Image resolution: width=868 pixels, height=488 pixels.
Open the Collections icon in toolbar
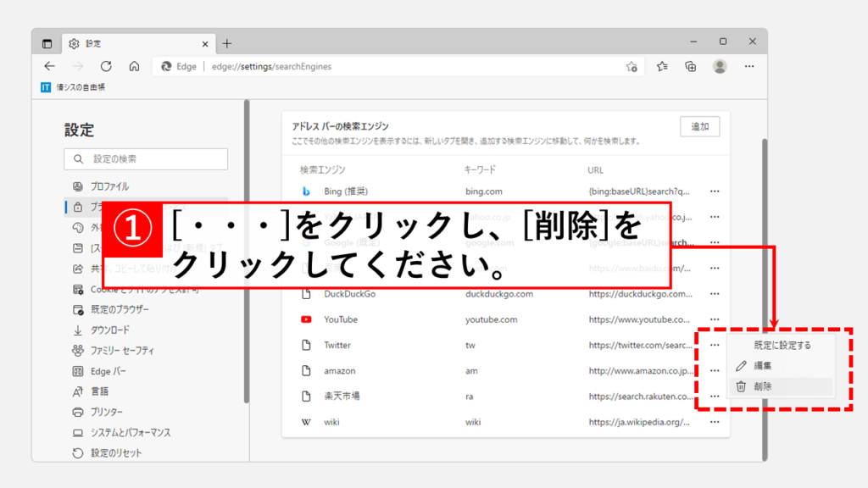point(691,66)
